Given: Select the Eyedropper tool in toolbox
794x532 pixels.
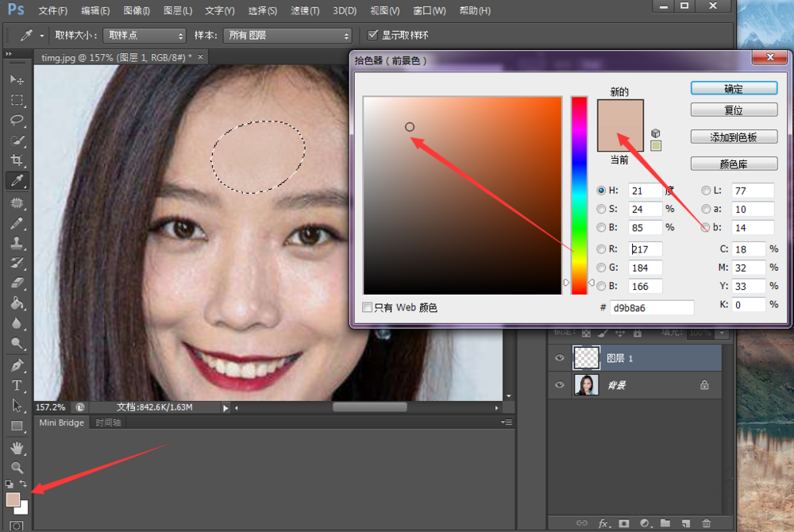Looking at the screenshot, I should [17, 180].
